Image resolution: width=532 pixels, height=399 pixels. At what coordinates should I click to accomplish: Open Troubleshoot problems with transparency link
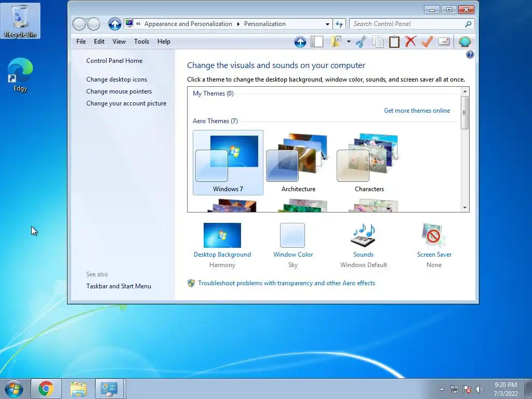coord(287,283)
